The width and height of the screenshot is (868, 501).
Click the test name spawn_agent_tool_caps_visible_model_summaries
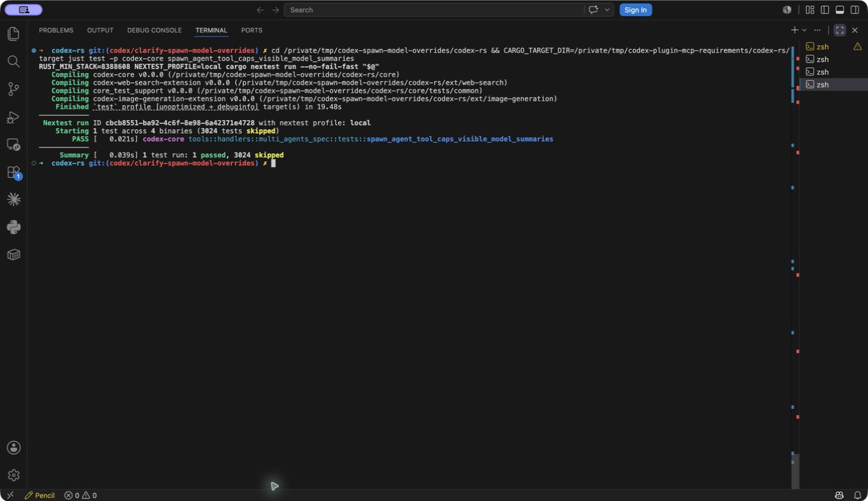tap(460, 139)
